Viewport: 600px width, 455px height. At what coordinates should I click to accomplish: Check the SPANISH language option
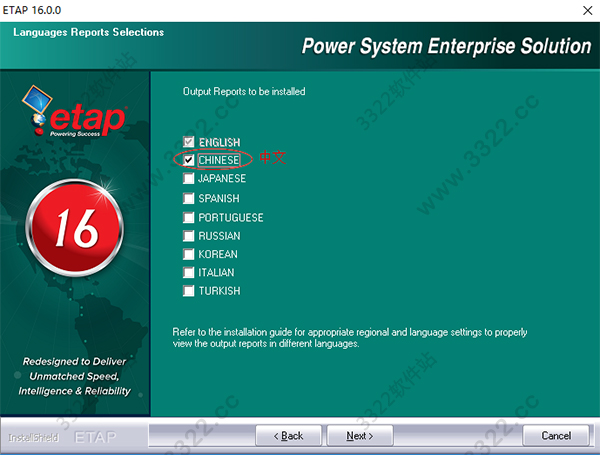click(x=188, y=198)
